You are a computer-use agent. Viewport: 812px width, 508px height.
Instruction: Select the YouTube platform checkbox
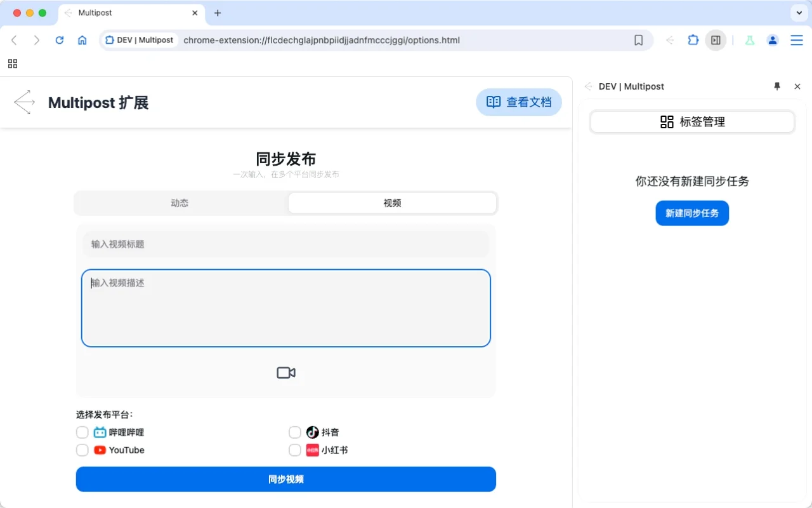82,450
